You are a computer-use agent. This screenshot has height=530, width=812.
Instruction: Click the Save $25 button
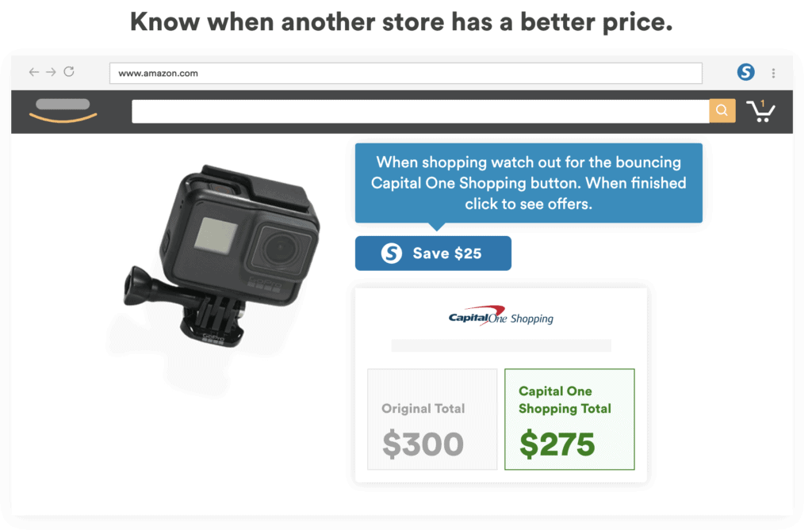pos(433,254)
